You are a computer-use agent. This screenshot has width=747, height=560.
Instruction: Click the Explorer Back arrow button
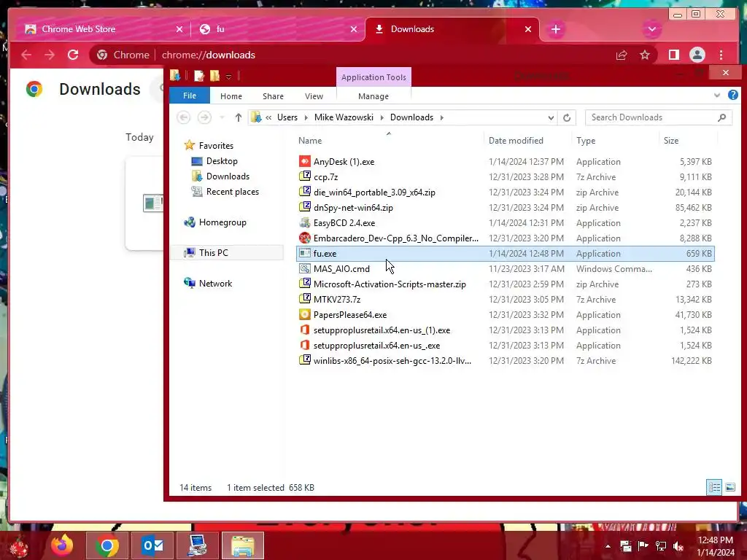coord(183,117)
